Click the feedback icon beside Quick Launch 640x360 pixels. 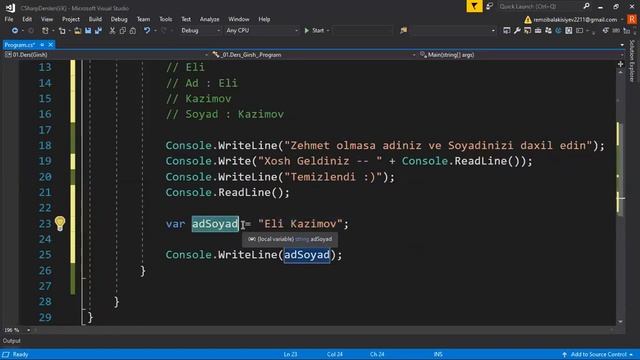click(489, 6)
